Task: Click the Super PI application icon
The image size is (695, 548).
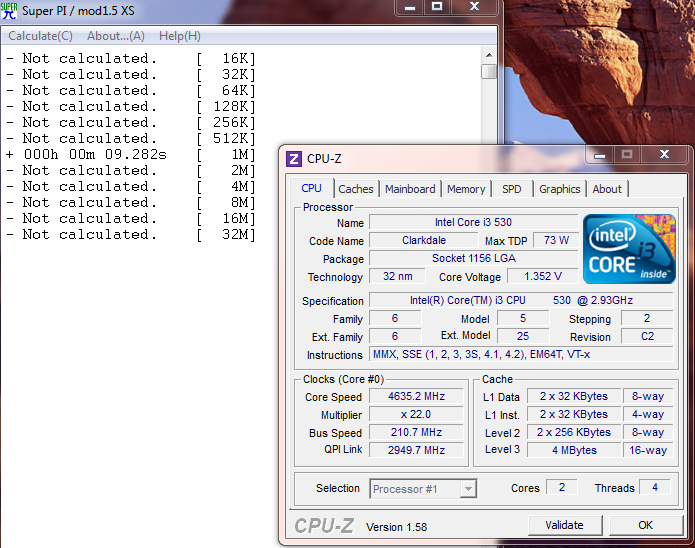Action: 9,11
